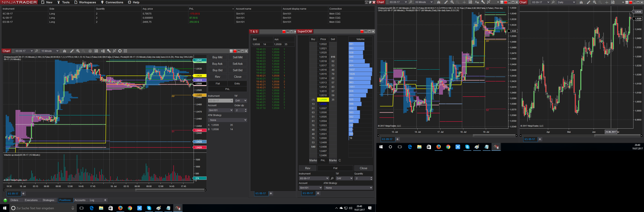Open the Tools menu
Screen dimensions: 644x212
tap(63, 2)
